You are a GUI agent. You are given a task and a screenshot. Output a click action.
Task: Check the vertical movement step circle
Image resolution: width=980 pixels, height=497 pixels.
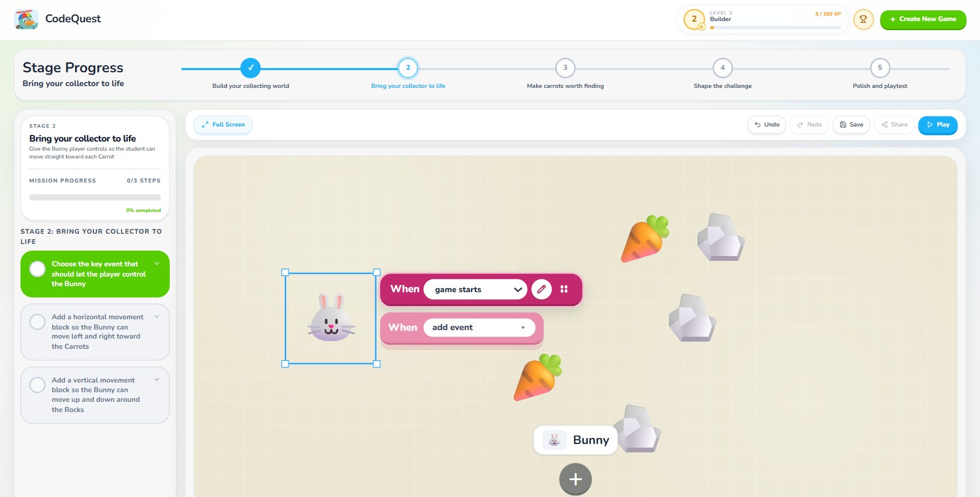pos(37,385)
